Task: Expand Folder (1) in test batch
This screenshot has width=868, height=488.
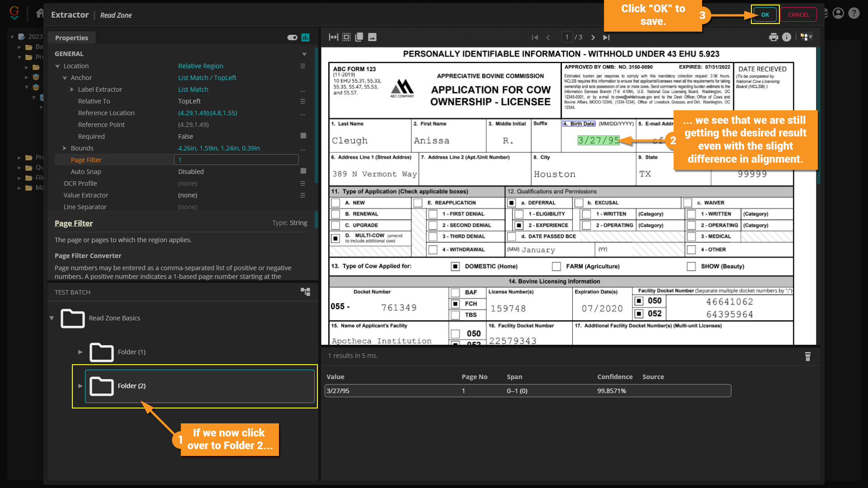Action: (80, 352)
